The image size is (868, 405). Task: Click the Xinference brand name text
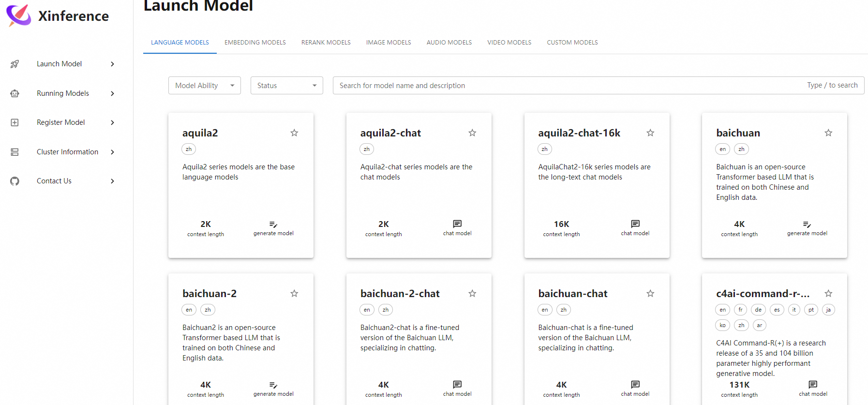[74, 16]
